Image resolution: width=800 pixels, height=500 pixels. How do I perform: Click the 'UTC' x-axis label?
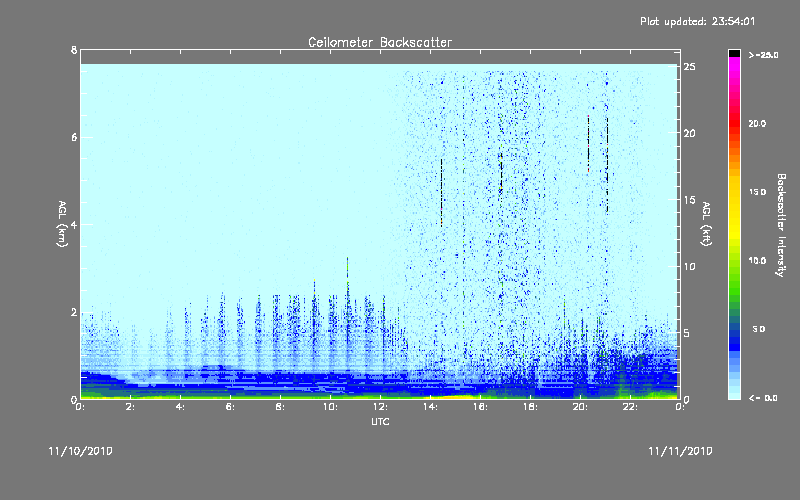click(380, 421)
